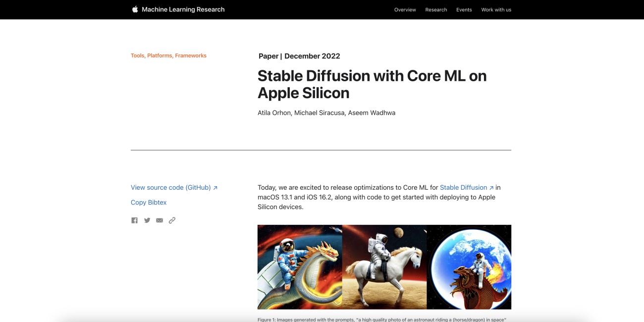Select the authors line Atila Orhon
This screenshot has width=644, height=322.
[326, 113]
